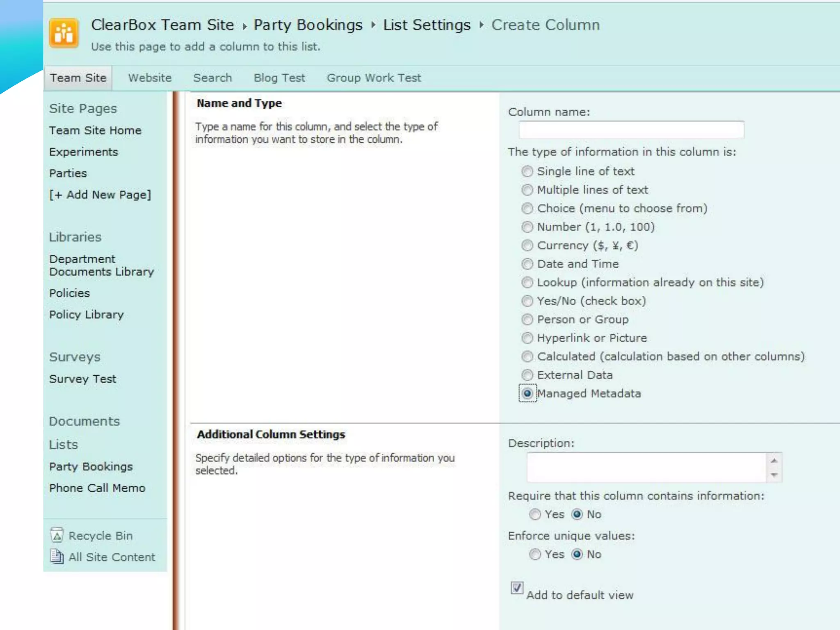Screen dimensions: 840x630
Task: Click the breadcrumb arrow before List Settings
Action: (x=373, y=25)
